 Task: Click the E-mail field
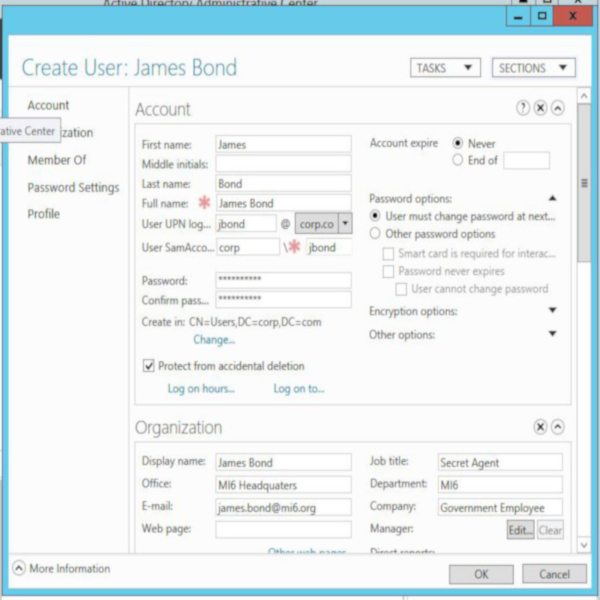(x=283, y=507)
